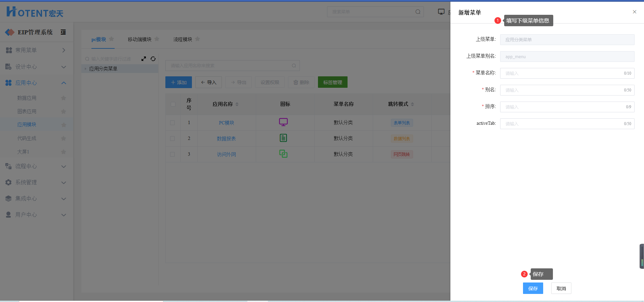Click the favorite star next to 数据应用
Image resolution: width=644 pixels, height=302 pixels.
pos(64,98)
